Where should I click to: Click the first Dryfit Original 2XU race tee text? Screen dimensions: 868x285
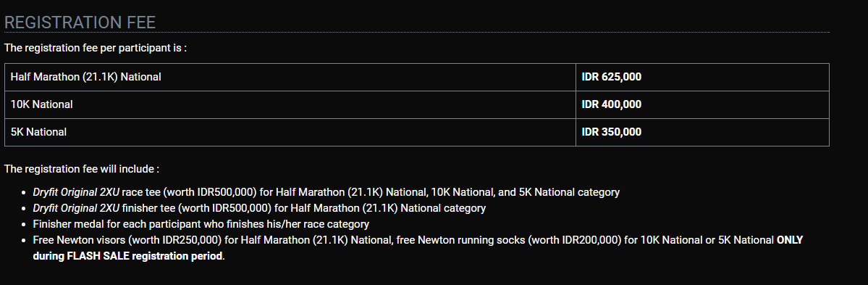point(89,192)
